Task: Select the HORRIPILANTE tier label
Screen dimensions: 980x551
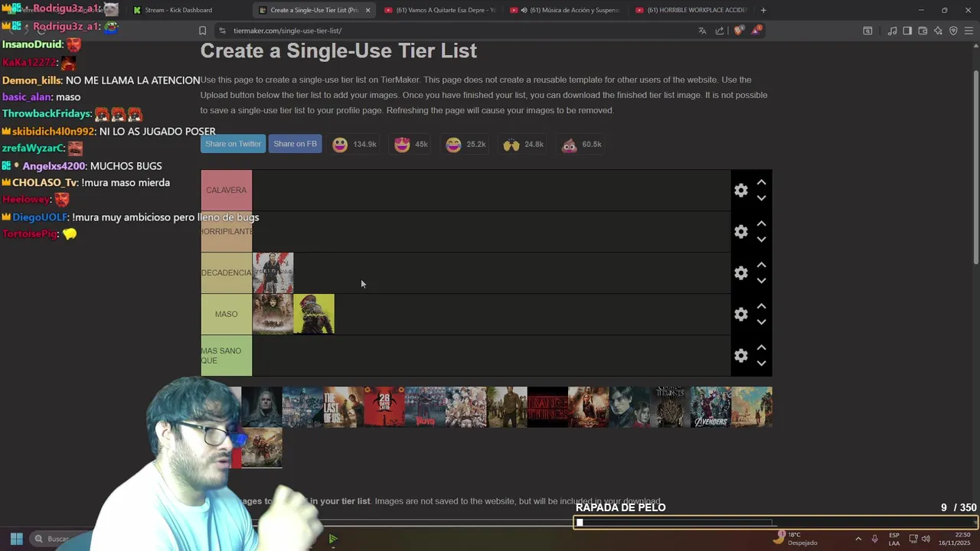Action: 226,231
